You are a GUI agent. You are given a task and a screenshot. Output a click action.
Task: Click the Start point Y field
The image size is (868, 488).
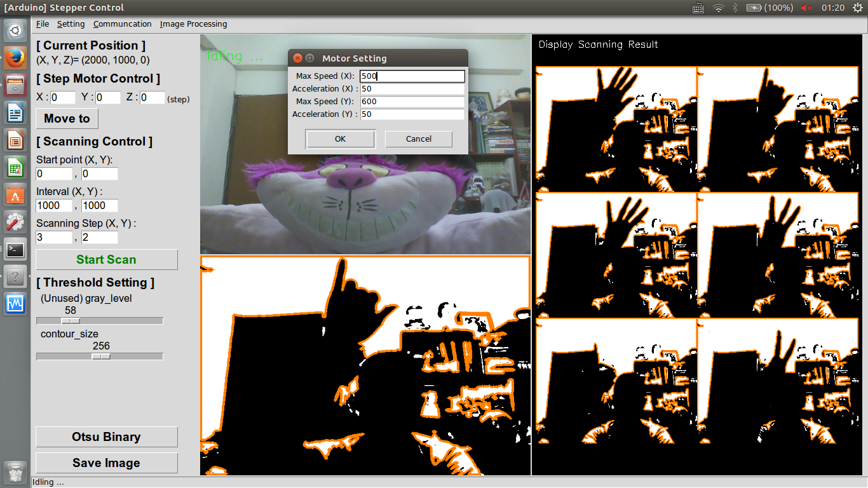[100, 173]
